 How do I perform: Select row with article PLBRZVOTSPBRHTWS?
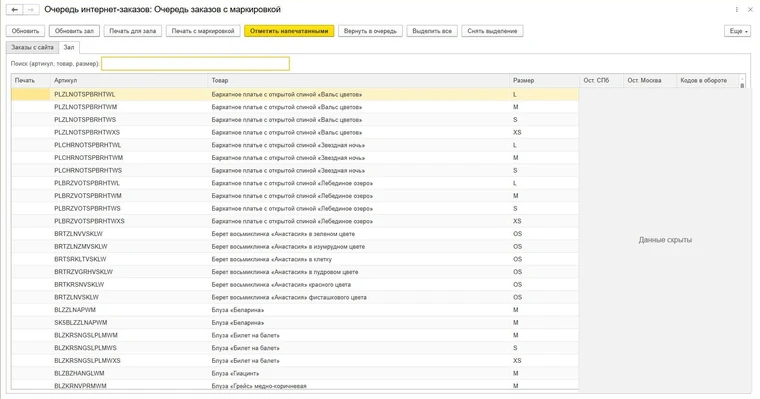click(x=295, y=208)
